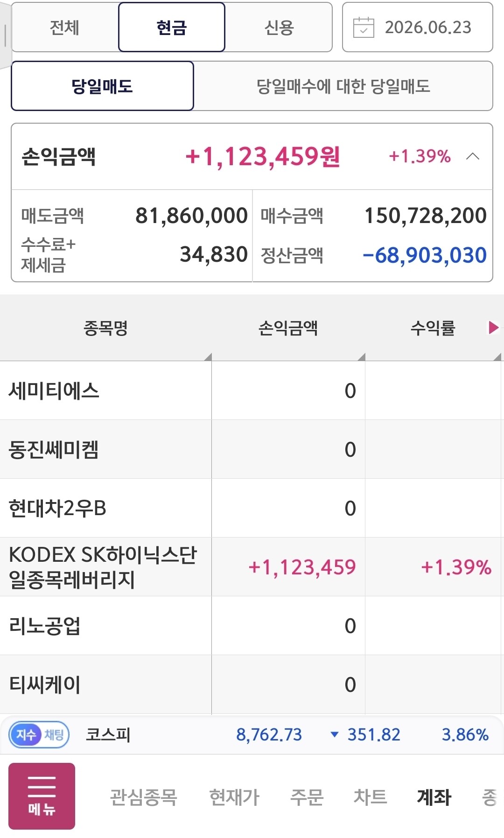The image size is (504, 838).
Task: Select the 현금 filter option
Action: click(x=172, y=27)
